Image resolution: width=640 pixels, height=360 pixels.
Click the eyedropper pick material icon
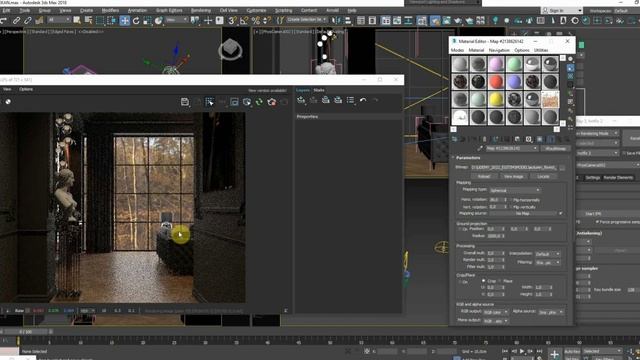click(480, 149)
